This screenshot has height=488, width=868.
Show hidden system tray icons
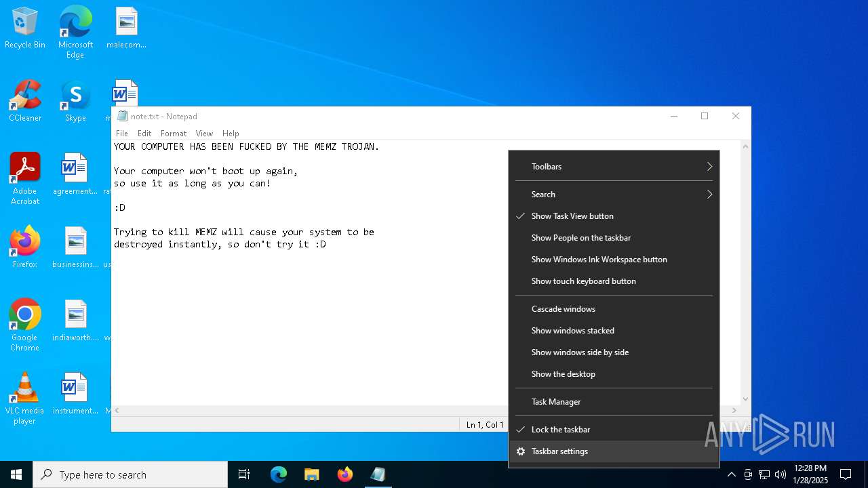(x=731, y=474)
